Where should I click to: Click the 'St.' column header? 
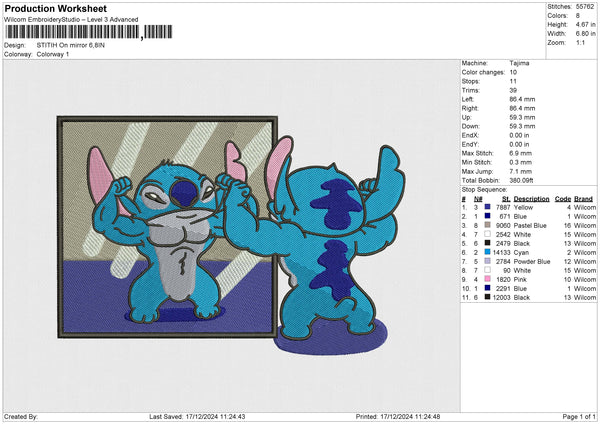pos(506,199)
